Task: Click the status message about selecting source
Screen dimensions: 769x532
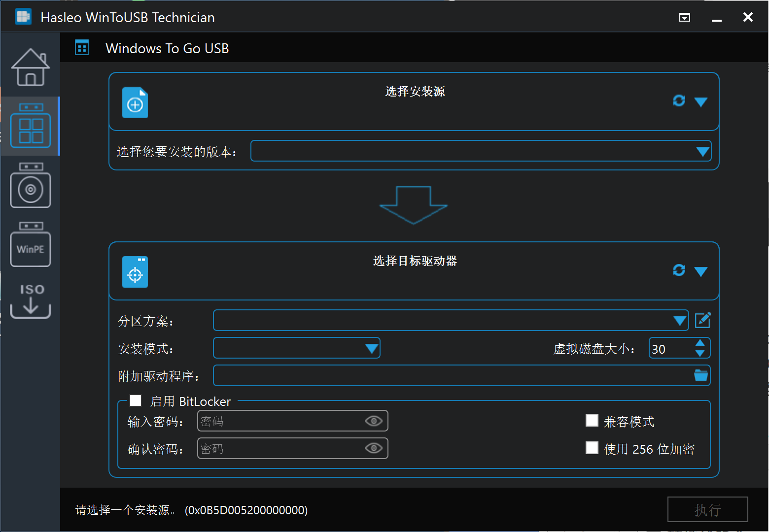Action: click(191, 510)
